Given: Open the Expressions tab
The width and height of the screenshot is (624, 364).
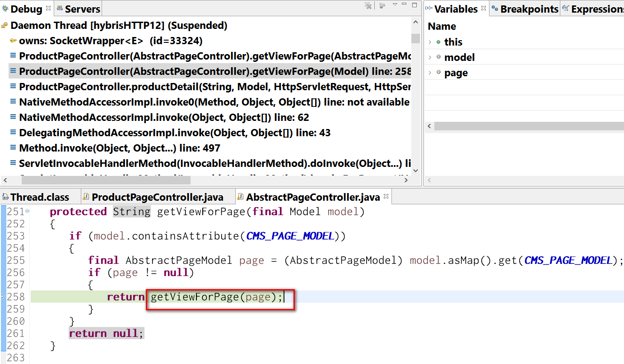Looking at the screenshot, I should pos(592,9).
